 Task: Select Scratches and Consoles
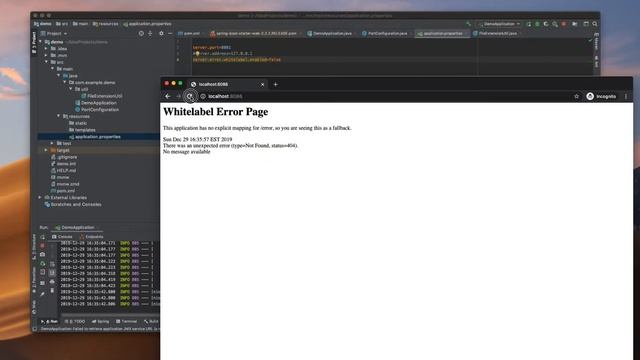76,204
